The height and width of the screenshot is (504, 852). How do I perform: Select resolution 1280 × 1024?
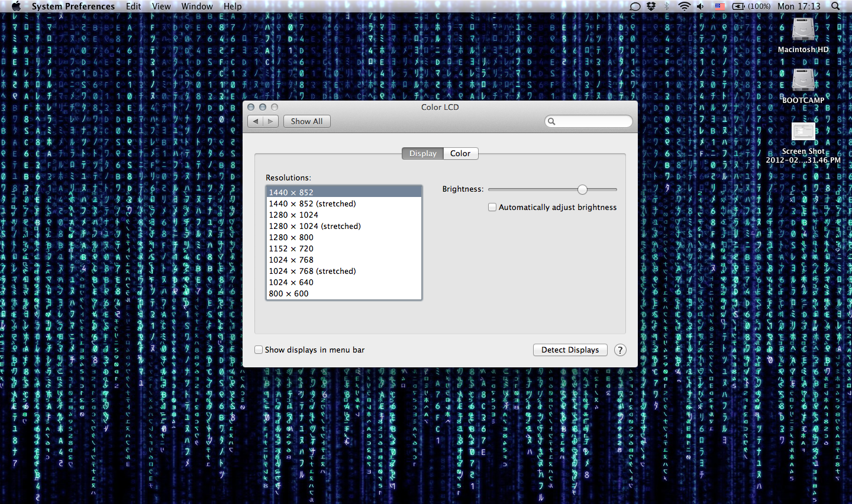(344, 215)
